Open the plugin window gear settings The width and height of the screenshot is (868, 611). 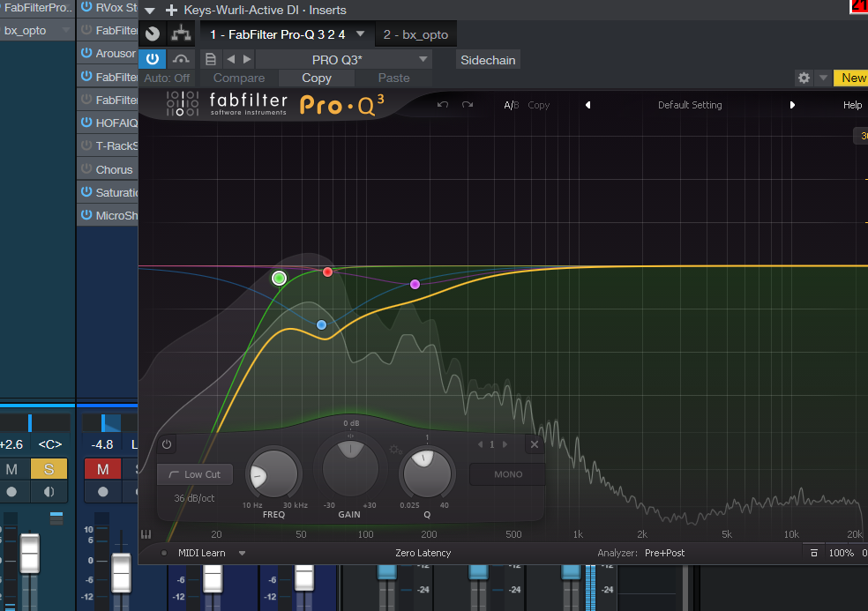point(804,78)
